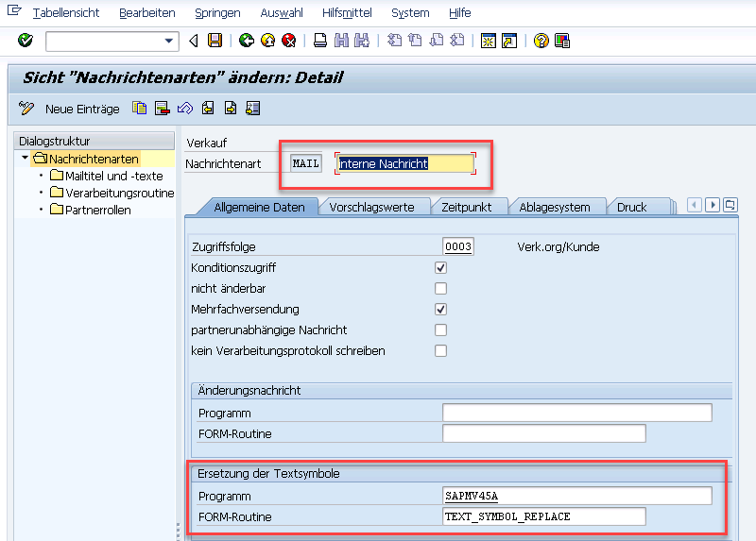Switch to the Druck tab
756x541 pixels.
[x=632, y=207]
